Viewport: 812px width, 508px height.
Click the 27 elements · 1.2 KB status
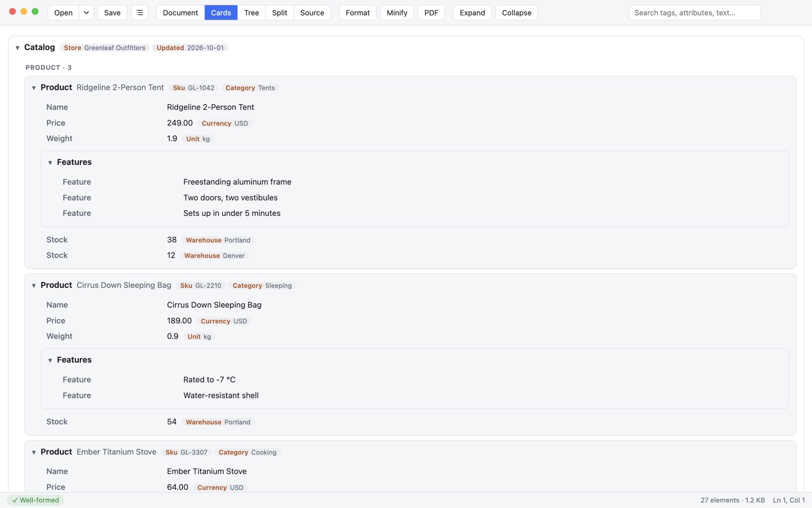click(x=732, y=500)
